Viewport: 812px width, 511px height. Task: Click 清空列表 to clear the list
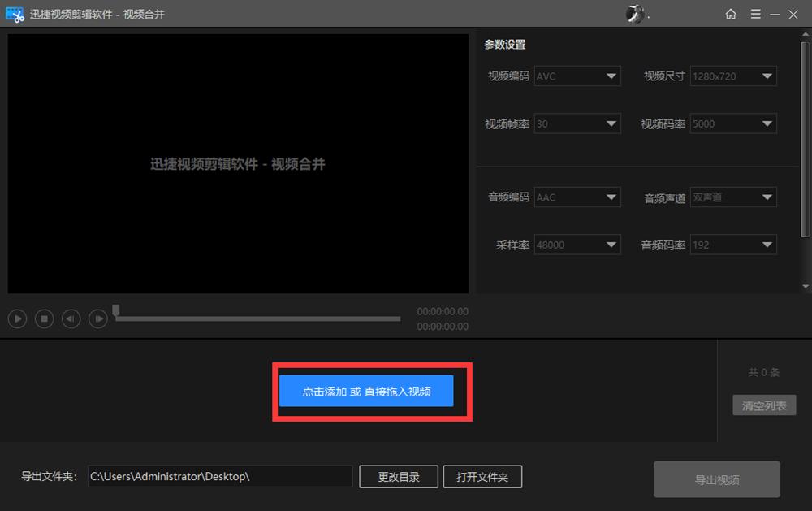point(763,405)
